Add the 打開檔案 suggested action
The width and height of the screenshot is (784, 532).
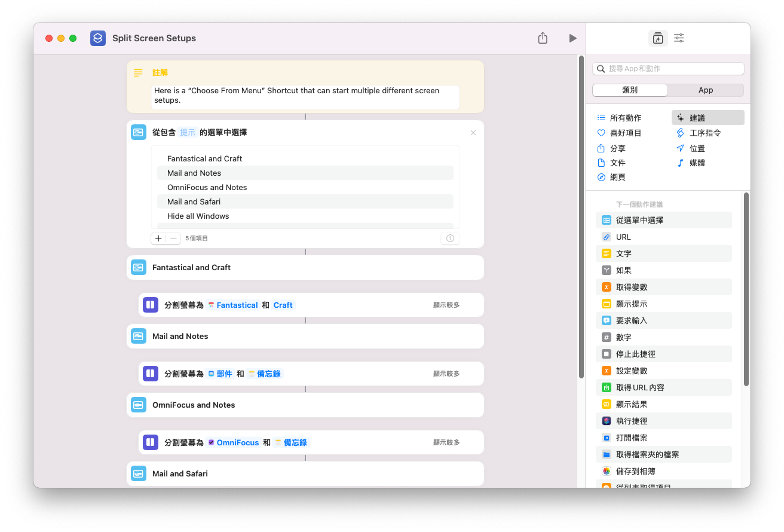[x=664, y=438]
